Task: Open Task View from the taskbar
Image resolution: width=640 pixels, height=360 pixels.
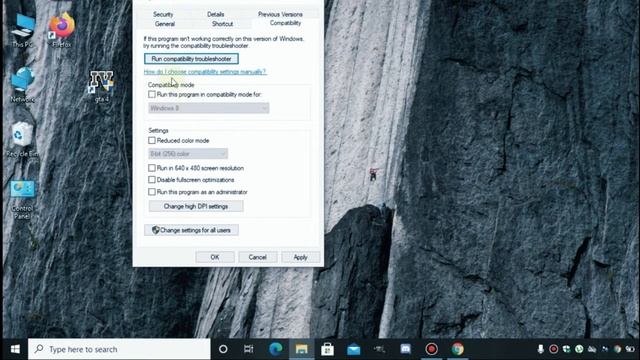Action: coord(249,349)
